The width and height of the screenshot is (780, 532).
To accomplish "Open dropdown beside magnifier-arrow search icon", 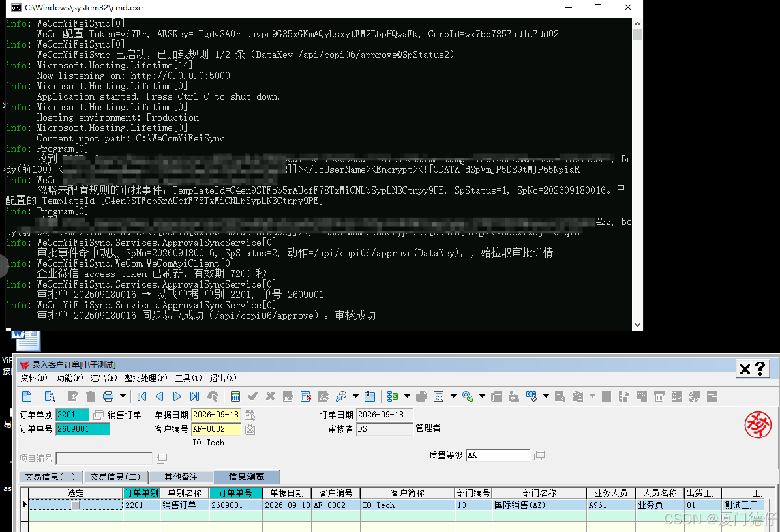I will click(355, 396).
